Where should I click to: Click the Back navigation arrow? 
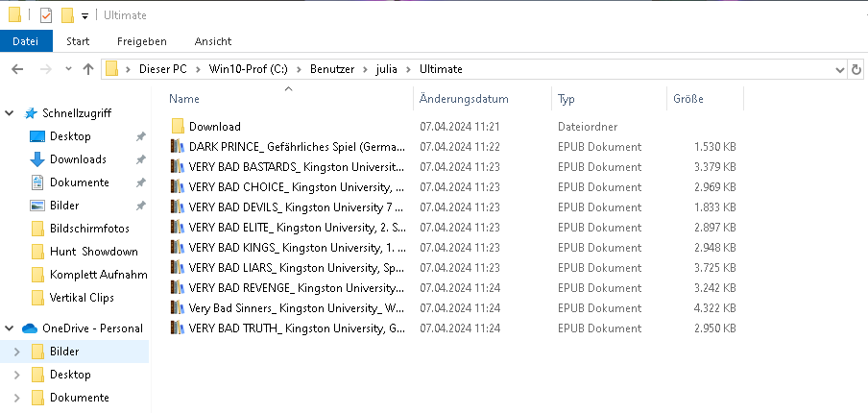[17, 69]
